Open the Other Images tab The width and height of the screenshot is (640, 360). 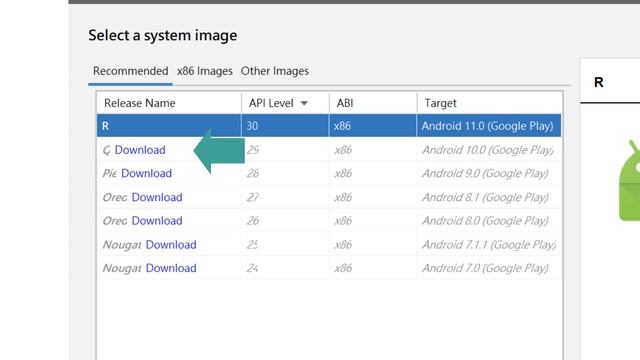(275, 71)
